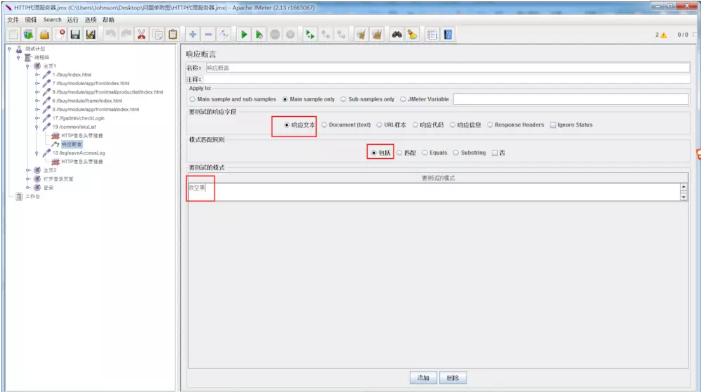Click the Open file folder icon
The width and height of the screenshot is (701, 392).
(44, 34)
